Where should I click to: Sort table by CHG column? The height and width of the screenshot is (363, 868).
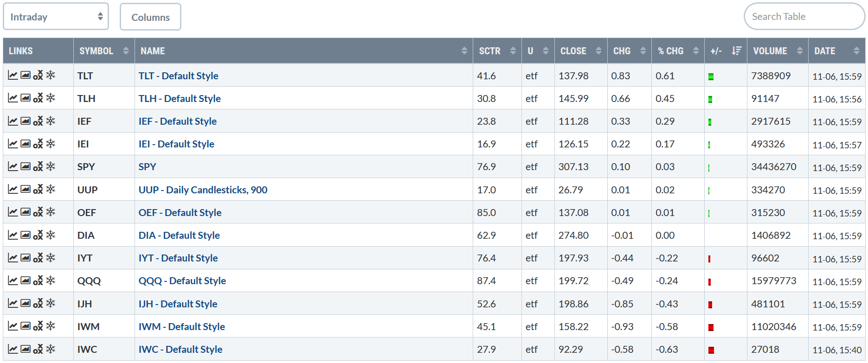pyautogui.click(x=629, y=51)
